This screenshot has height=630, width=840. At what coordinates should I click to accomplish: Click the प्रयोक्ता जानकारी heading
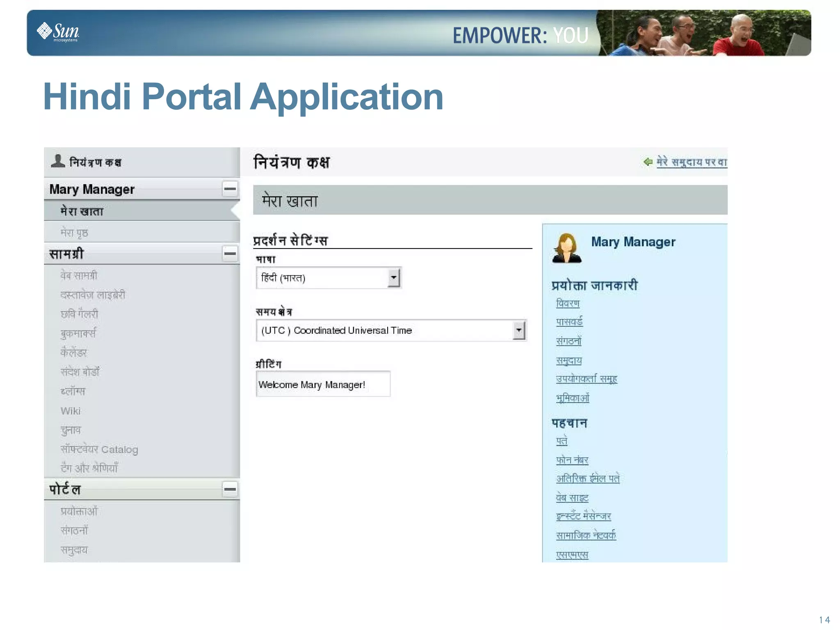click(594, 285)
